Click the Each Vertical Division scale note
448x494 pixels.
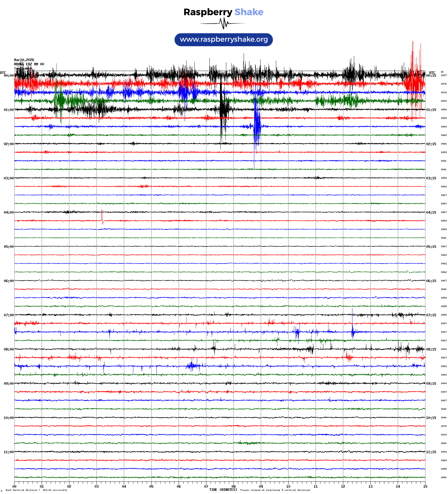pos(36,490)
